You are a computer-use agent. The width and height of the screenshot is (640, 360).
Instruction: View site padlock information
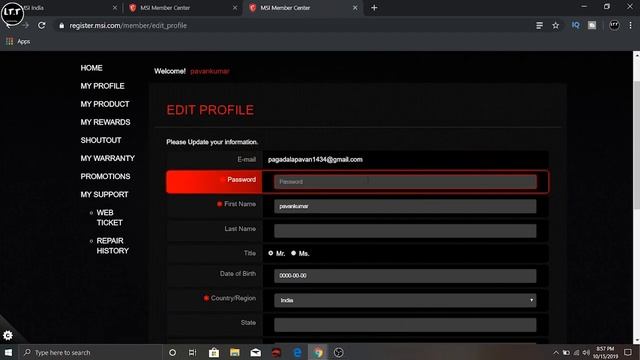(x=62, y=25)
